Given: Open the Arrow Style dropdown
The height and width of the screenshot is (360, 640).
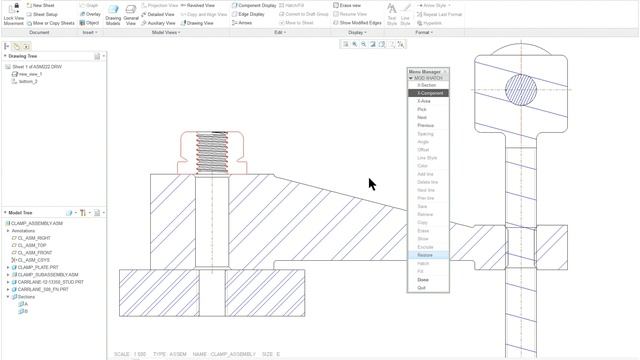Looking at the screenshot, I should 434,5.
